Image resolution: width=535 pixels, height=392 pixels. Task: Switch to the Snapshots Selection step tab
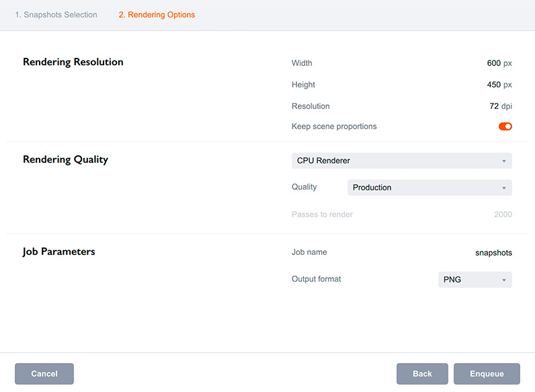[x=56, y=15]
